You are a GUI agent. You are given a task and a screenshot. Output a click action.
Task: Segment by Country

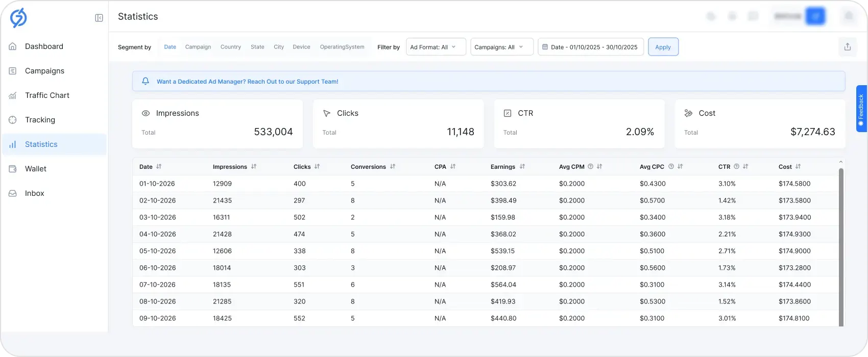point(231,47)
